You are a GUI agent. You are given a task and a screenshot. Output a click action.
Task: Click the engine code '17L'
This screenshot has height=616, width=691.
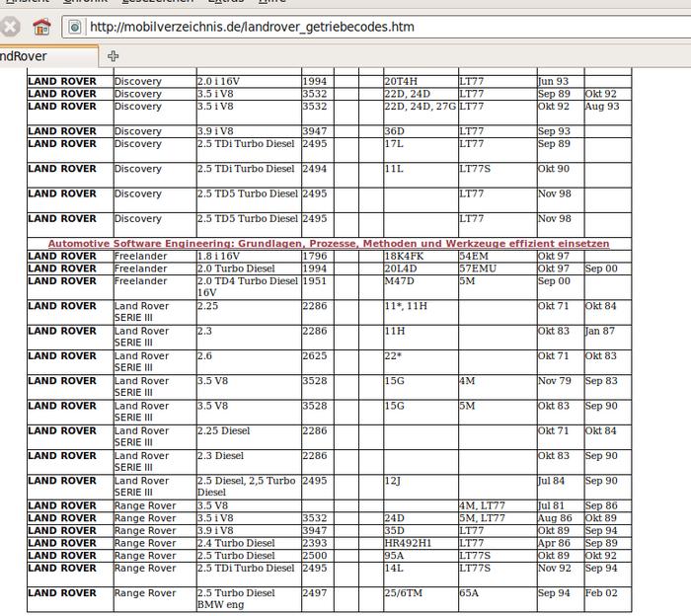coord(394,144)
